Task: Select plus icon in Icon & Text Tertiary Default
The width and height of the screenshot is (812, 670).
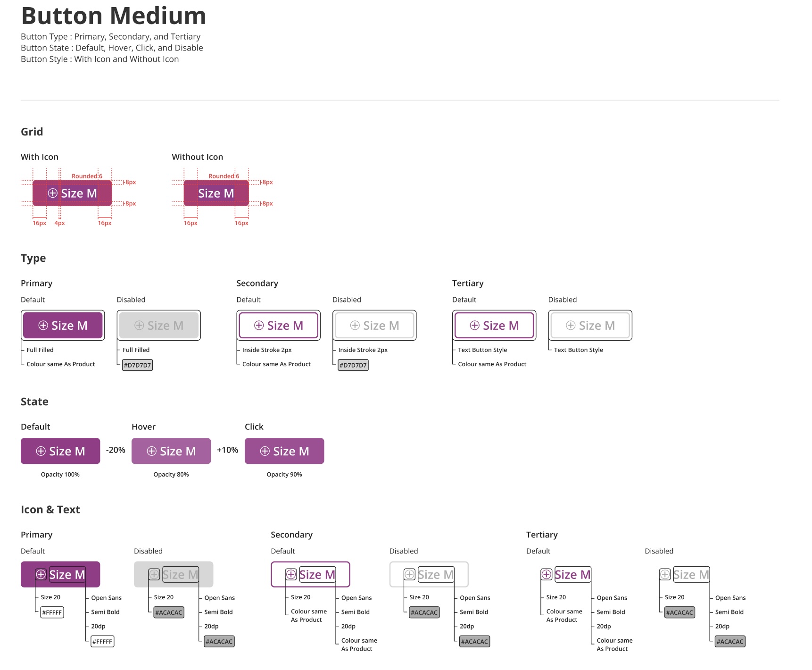Action: (x=546, y=574)
